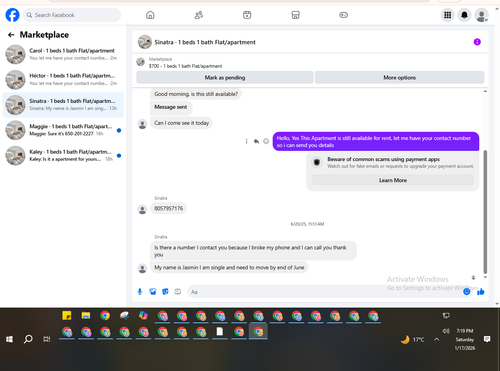Click the more actions dots beside purple message
Viewport: 500px width, 371px height.
pyautogui.click(x=246, y=141)
